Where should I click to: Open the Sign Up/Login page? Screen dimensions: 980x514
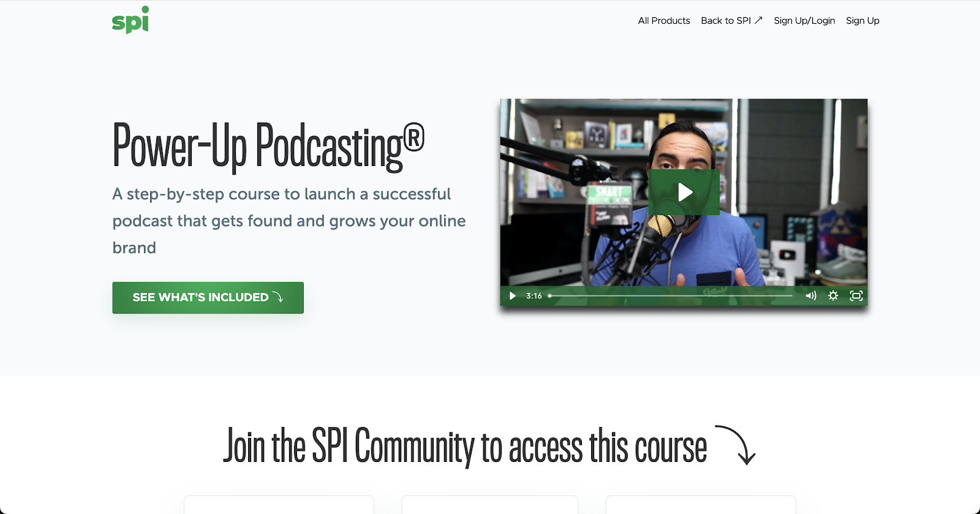pyautogui.click(x=804, y=20)
